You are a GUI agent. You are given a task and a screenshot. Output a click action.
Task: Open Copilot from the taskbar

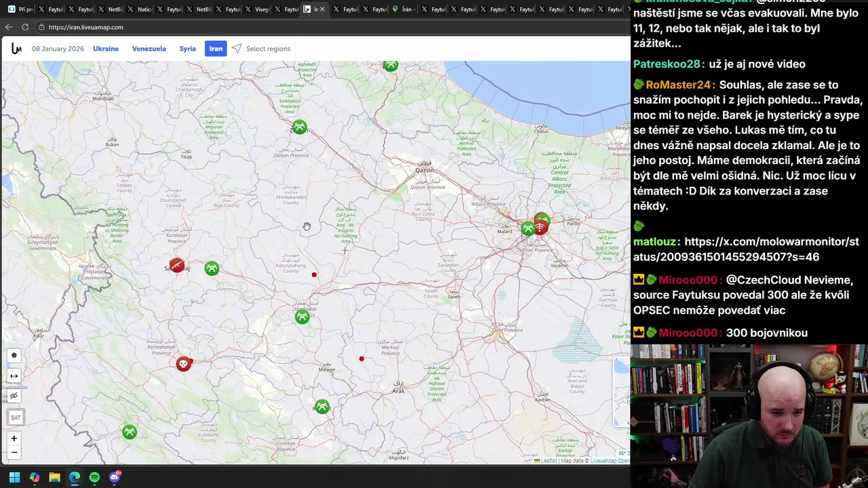[x=35, y=477]
